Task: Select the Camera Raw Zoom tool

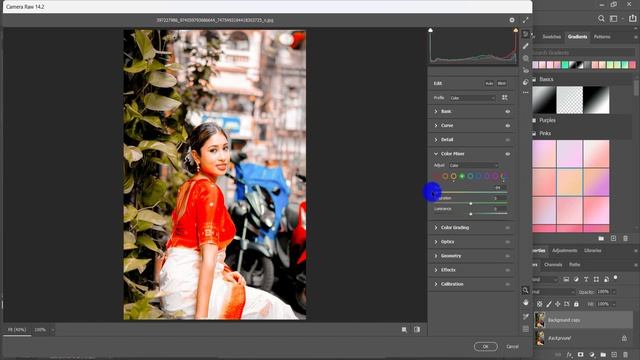Action: (525, 290)
